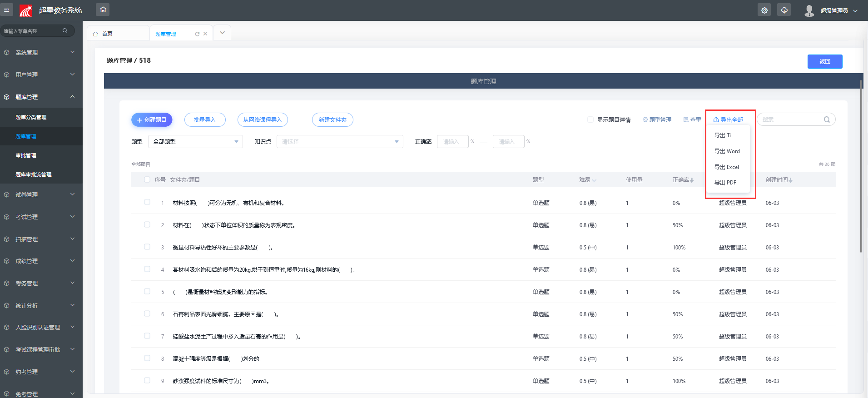
Task: Open the settings gear icon
Action: click(x=764, y=10)
